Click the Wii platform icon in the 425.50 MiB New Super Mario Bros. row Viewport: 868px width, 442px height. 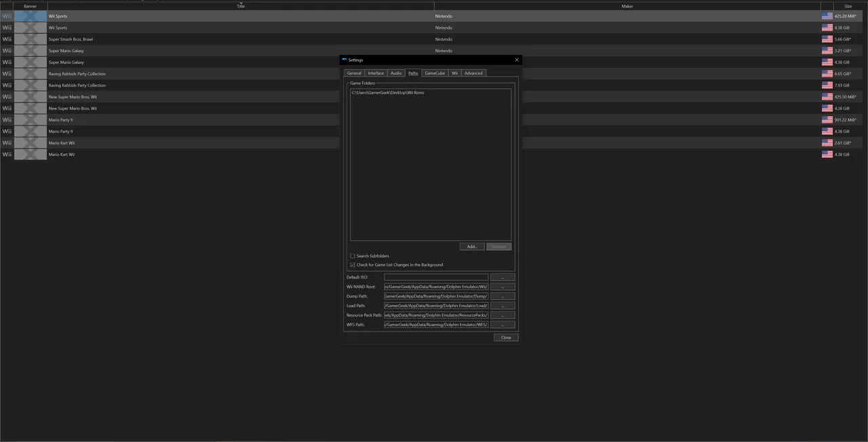7,97
